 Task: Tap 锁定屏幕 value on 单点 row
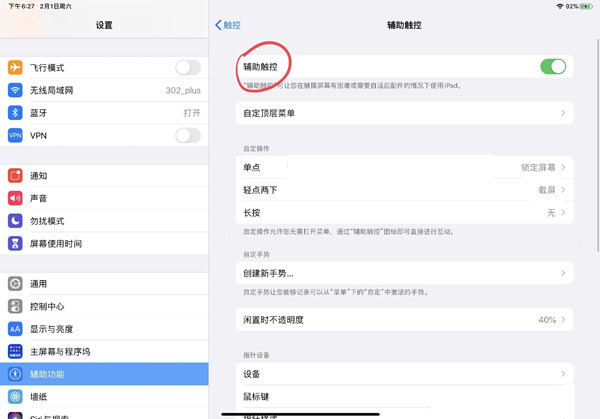(538, 167)
